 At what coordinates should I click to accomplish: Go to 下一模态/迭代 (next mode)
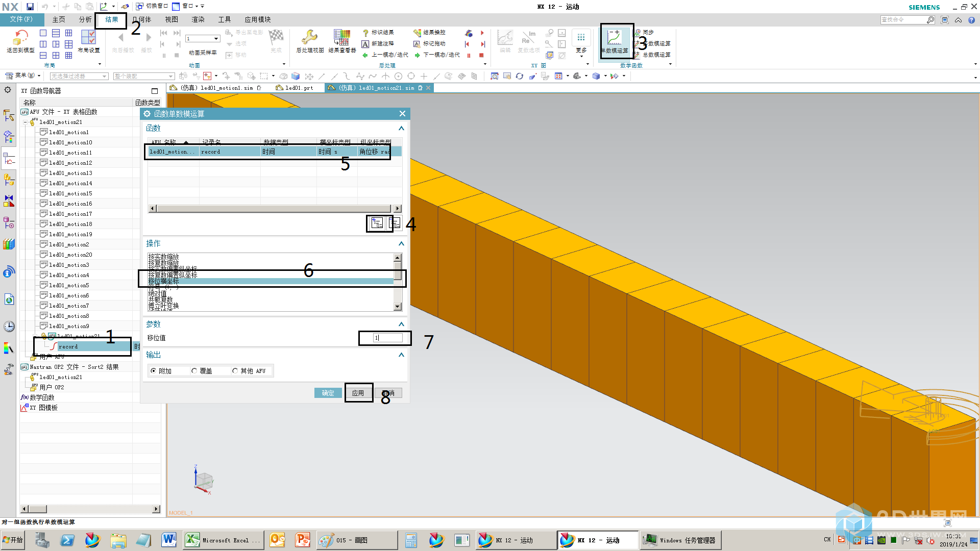tap(437, 55)
